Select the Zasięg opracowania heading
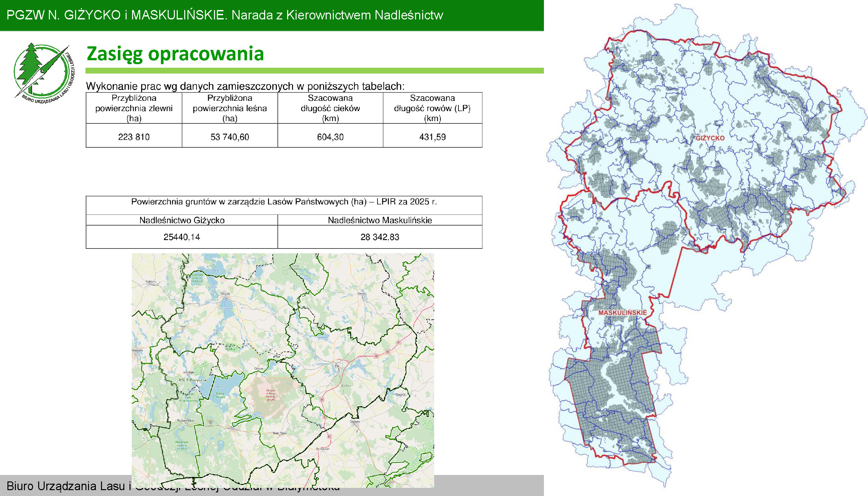Image resolution: width=868 pixels, height=496 pixels. [175, 54]
